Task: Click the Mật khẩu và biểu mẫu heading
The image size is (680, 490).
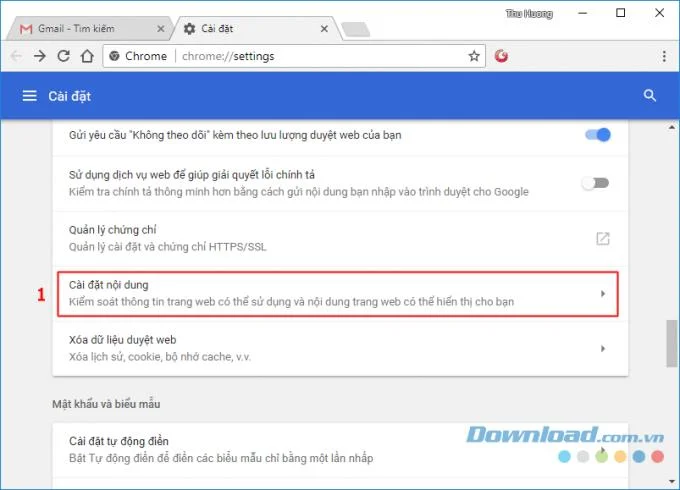Action: pos(106,404)
